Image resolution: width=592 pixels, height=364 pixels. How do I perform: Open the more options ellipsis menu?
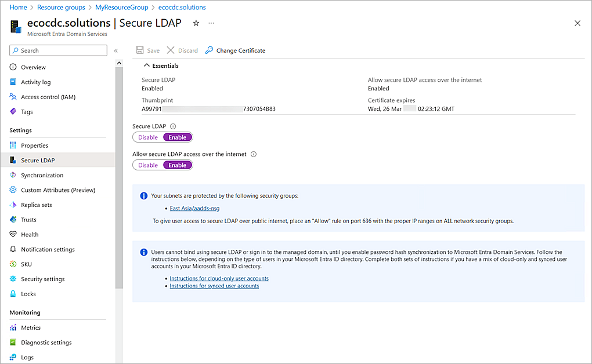211,23
